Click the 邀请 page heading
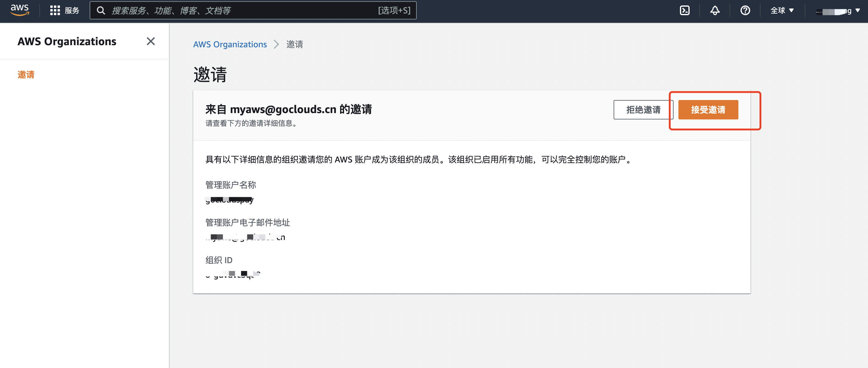The image size is (868, 368). [x=210, y=74]
